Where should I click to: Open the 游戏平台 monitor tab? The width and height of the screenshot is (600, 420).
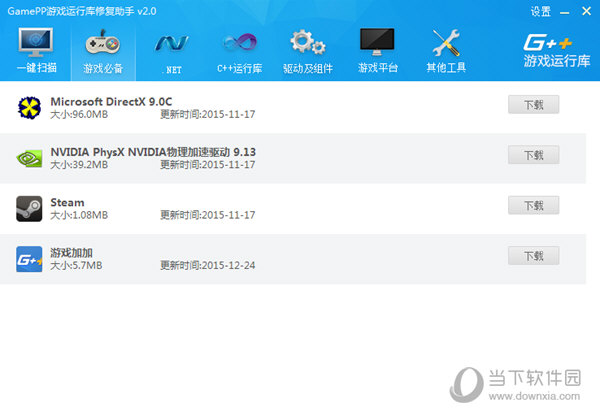tap(378, 51)
